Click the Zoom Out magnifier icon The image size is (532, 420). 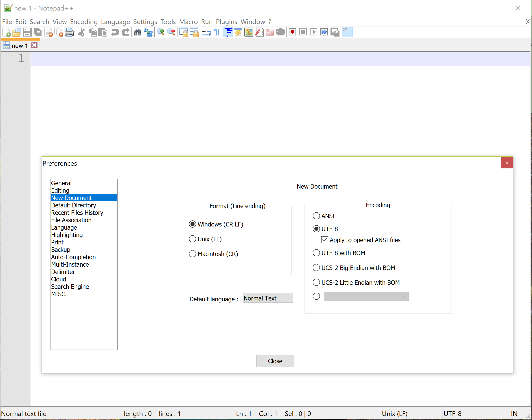[x=171, y=32]
